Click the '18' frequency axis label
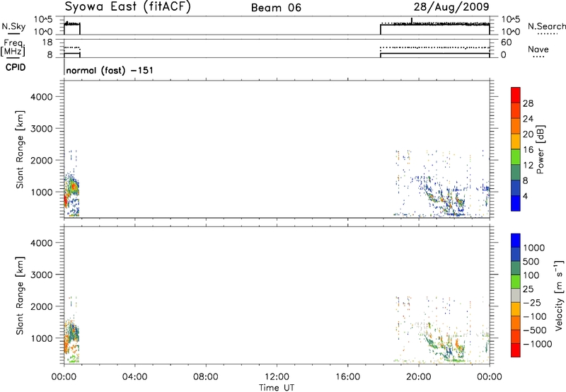566x392 pixels. pos(47,42)
